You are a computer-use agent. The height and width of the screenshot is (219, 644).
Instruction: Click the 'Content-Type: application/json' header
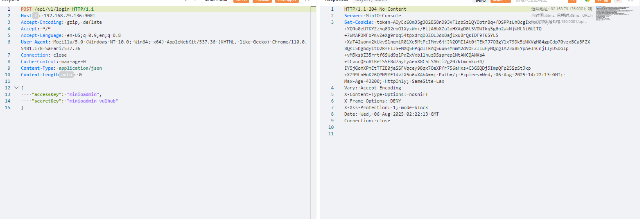[x=61, y=68]
